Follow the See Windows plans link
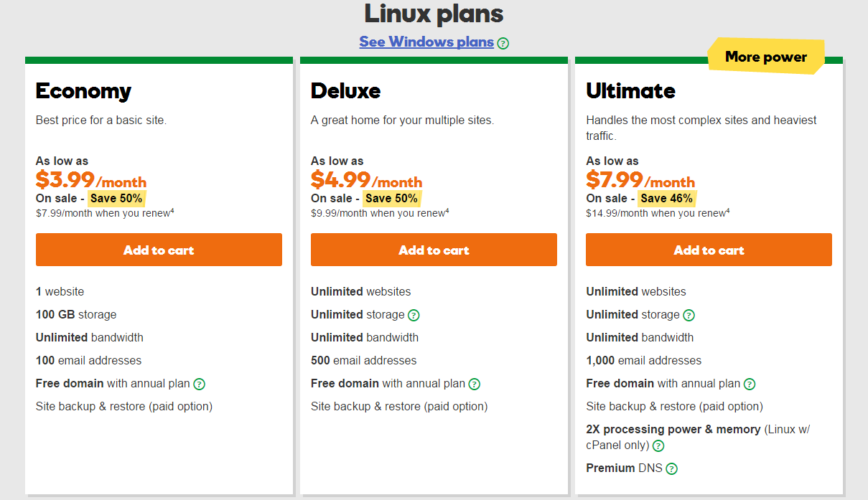The width and height of the screenshot is (868, 500). (x=426, y=42)
